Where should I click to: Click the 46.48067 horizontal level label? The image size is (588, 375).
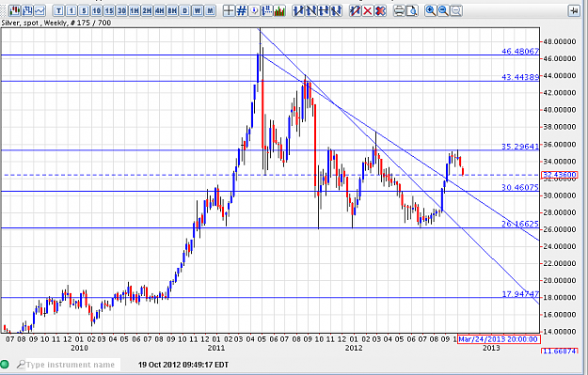tap(520, 51)
